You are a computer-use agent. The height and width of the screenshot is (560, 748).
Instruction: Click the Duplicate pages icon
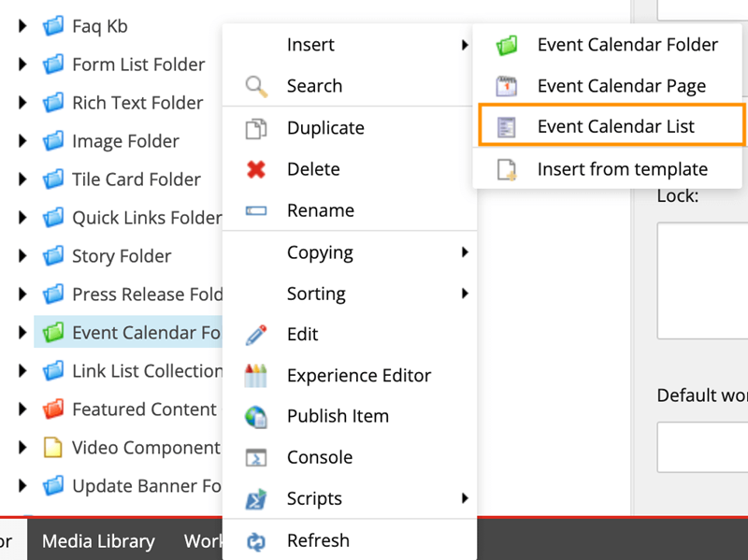point(255,128)
